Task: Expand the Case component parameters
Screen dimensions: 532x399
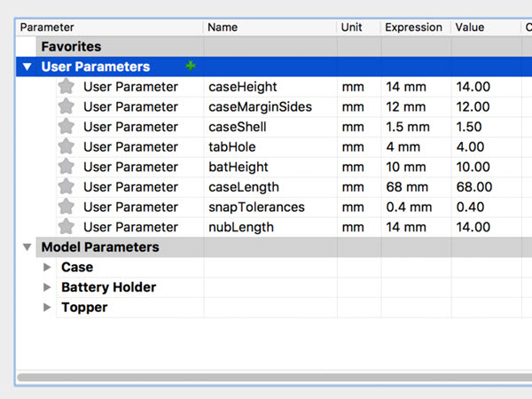Action: [x=47, y=267]
